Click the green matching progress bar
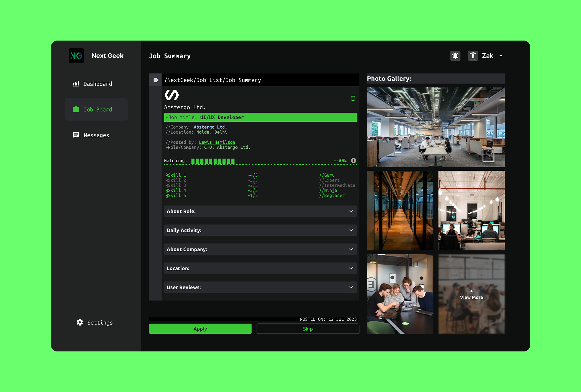The image size is (581, 392). click(213, 161)
